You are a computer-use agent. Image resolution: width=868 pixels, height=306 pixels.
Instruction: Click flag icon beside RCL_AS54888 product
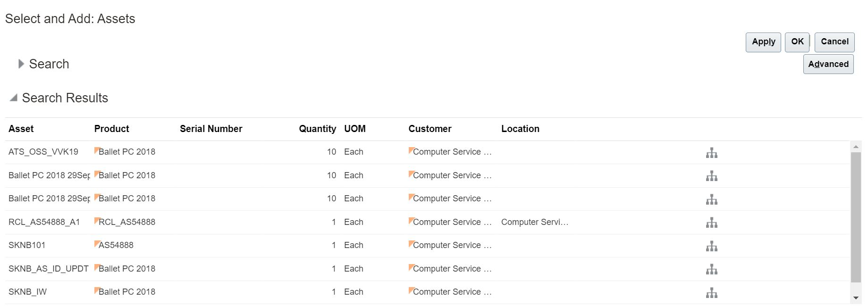coord(96,220)
